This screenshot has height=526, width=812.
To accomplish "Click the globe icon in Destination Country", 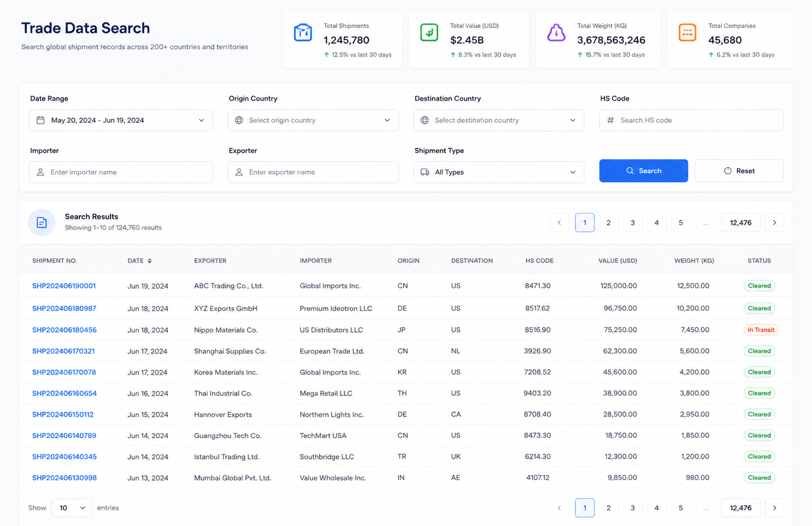I will point(425,120).
